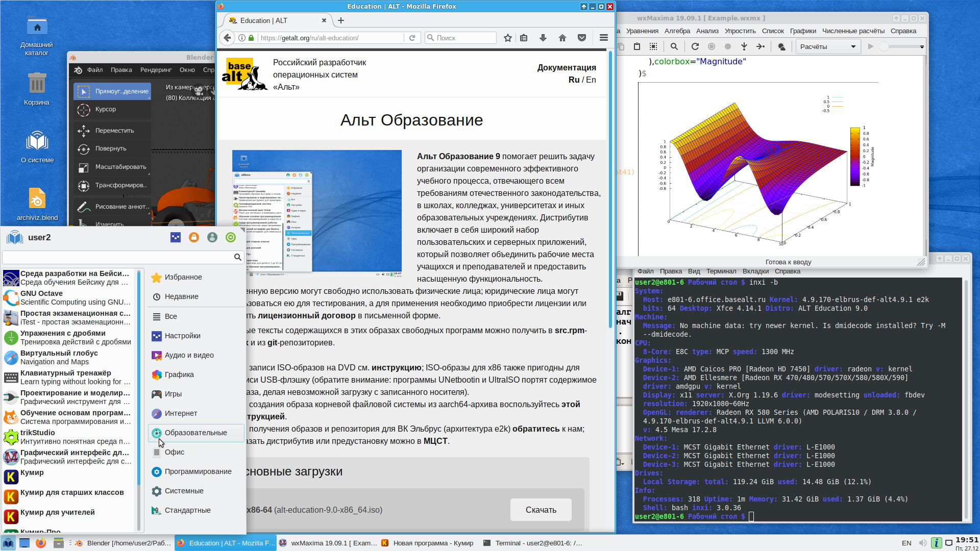Open Terminal Вкладки menu
This screenshot has height=551, width=980.
(x=755, y=271)
